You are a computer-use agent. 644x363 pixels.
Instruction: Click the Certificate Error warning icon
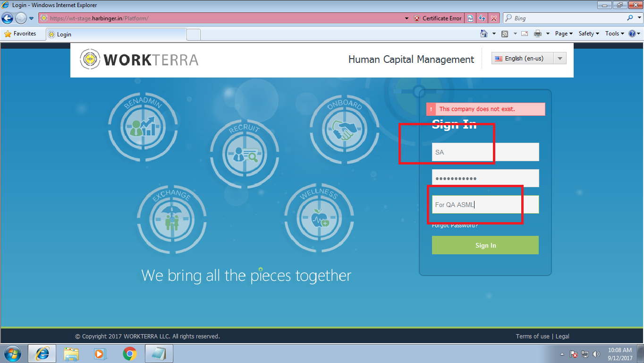pyautogui.click(x=416, y=18)
